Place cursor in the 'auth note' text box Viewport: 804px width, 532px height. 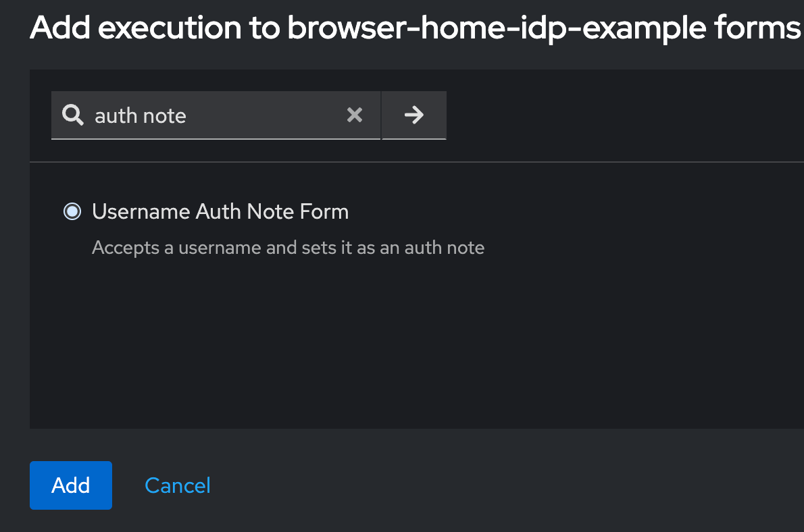click(203, 115)
